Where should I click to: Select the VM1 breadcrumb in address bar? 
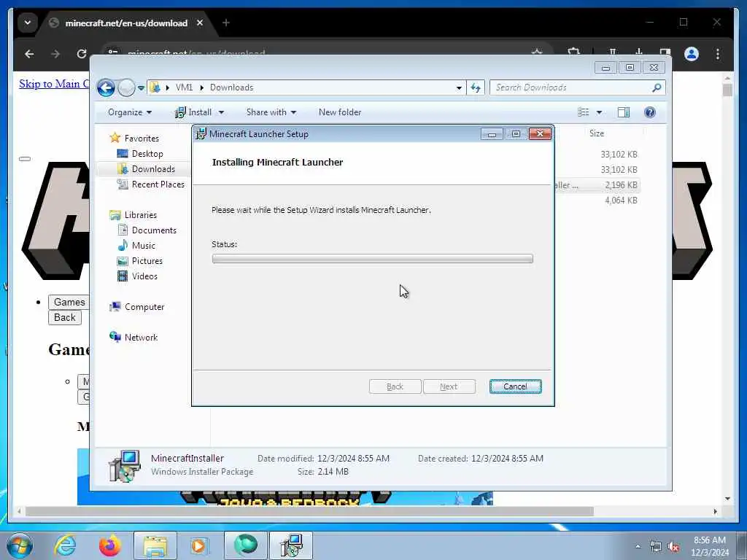(x=184, y=87)
